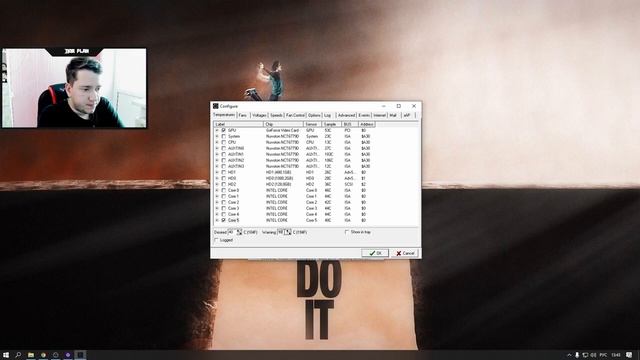
Task: Click the webcam overlay thumbnail
Action: [x=74, y=88]
